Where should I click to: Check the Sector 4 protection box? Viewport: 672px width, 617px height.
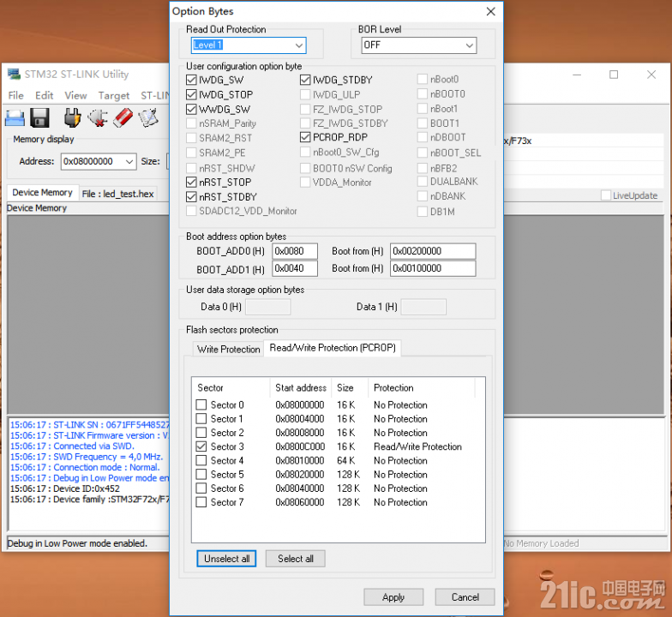tap(201, 460)
